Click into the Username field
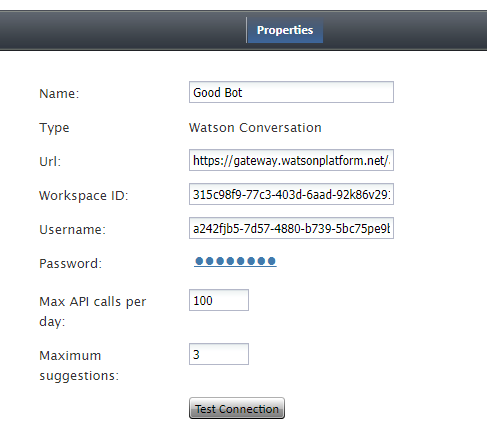487x436 pixels. pos(291,228)
